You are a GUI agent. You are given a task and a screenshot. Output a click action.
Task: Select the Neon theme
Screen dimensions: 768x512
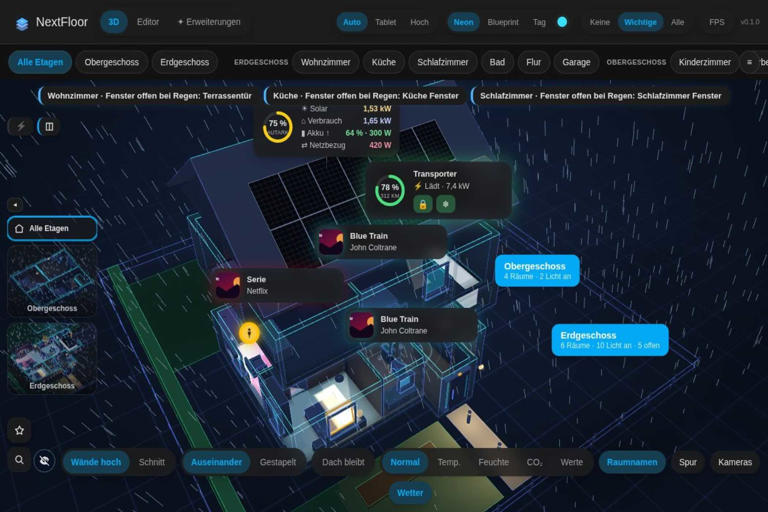click(463, 22)
